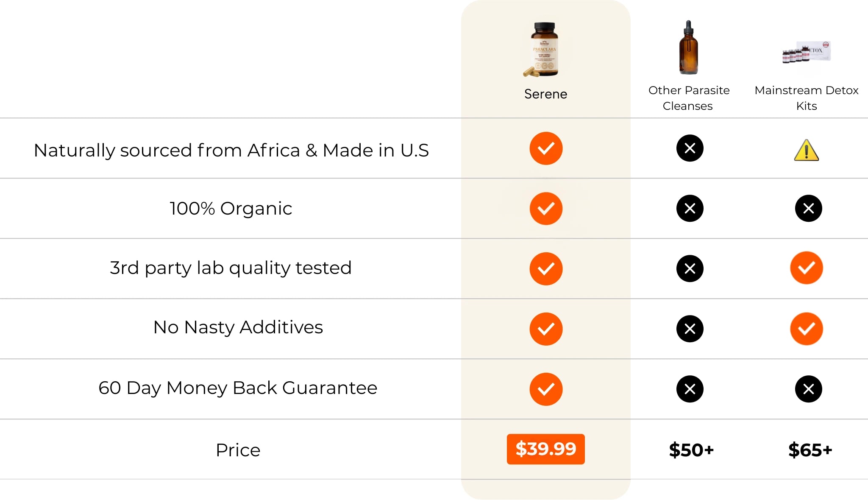Click Serene's checkmark for 60 Day Guarantee
This screenshot has height=500, width=868.
pos(546,389)
